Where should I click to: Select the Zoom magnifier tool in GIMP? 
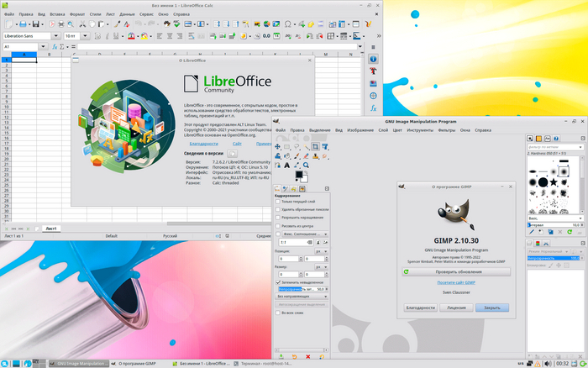click(306, 165)
